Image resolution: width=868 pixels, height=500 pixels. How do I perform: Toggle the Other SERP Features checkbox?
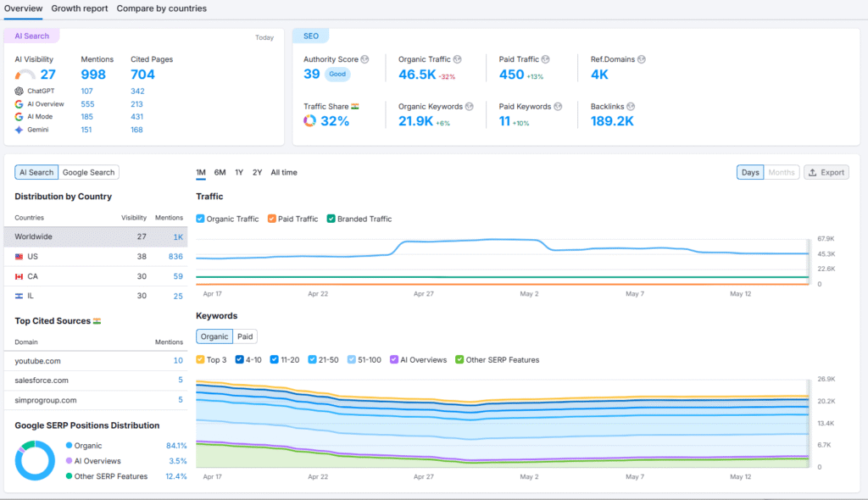[x=459, y=359]
